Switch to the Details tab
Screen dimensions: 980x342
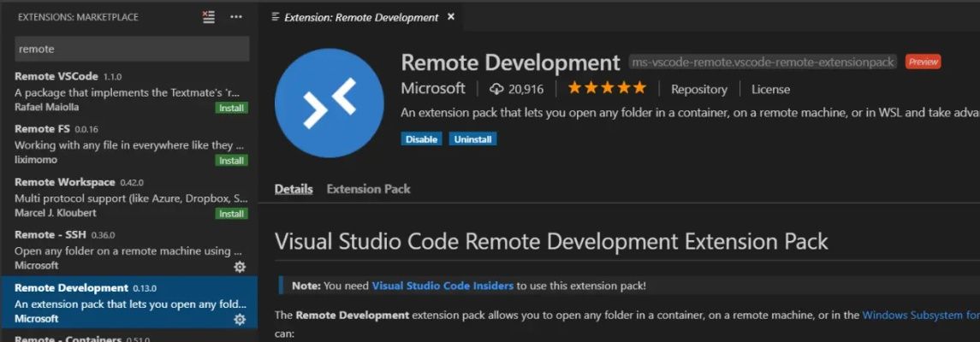click(294, 189)
